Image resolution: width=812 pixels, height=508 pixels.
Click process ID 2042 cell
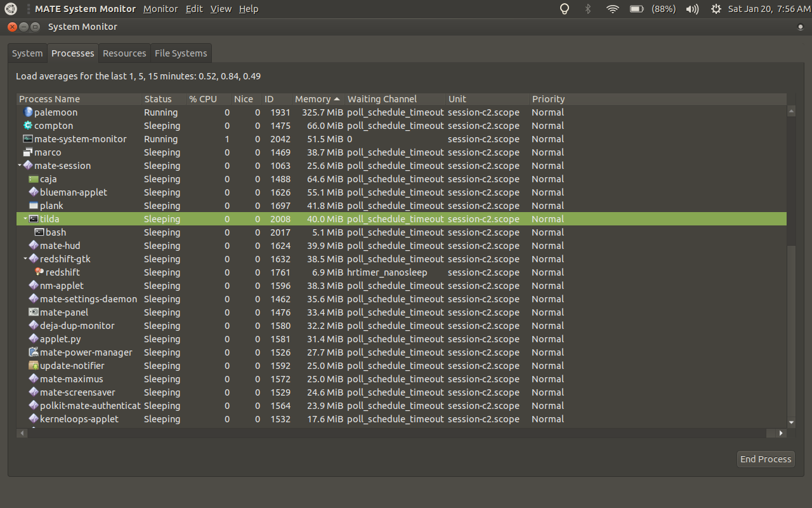(x=280, y=139)
